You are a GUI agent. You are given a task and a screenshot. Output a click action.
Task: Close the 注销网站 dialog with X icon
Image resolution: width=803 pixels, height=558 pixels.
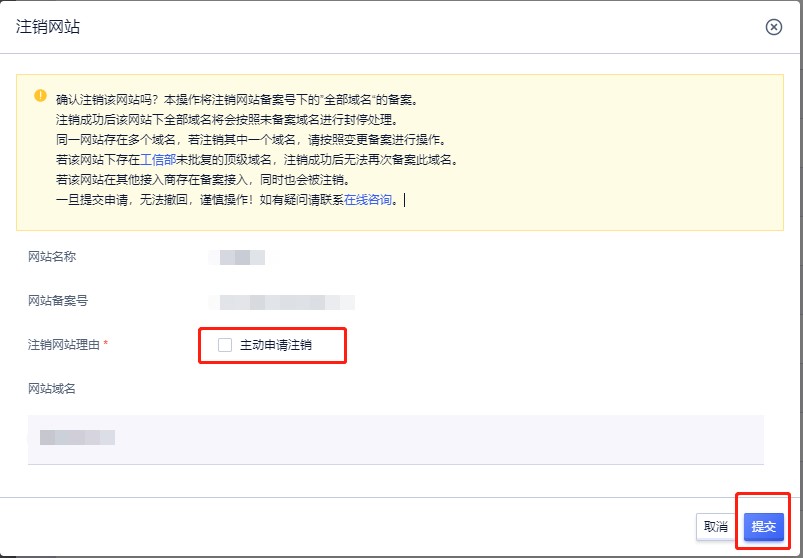click(x=773, y=27)
